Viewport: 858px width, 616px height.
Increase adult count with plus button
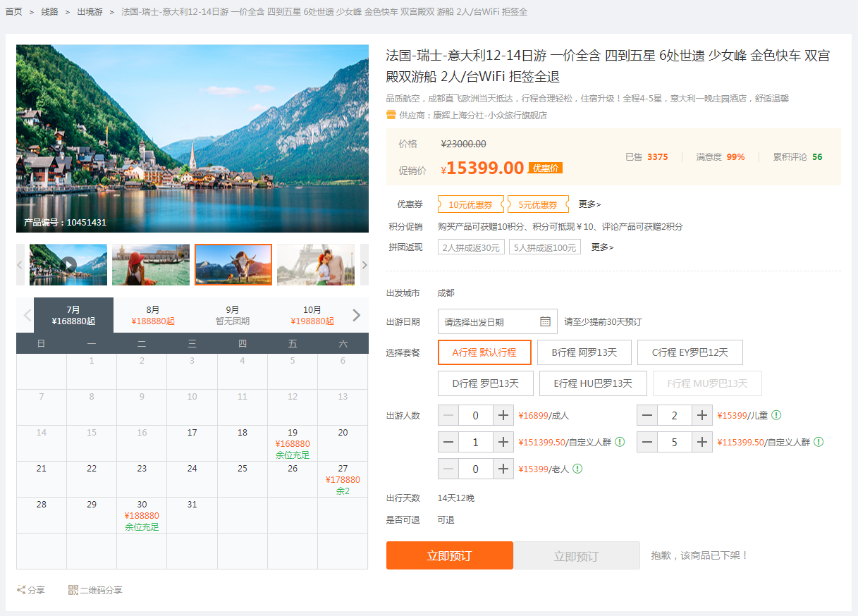[x=503, y=415]
